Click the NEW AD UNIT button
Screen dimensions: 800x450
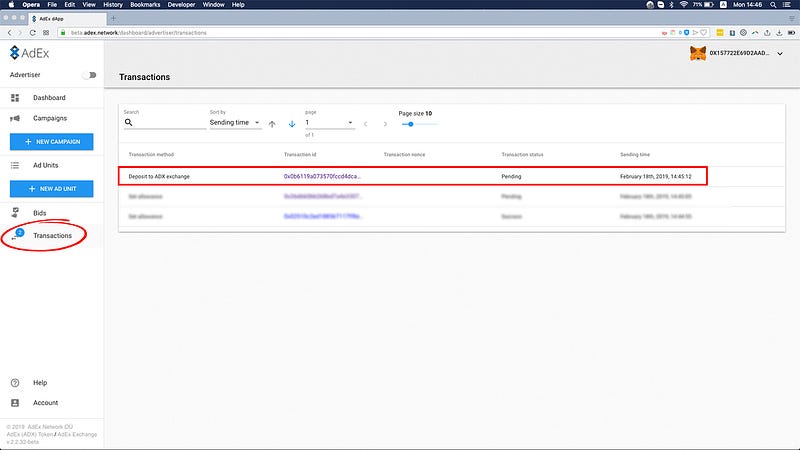(x=52, y=189)
